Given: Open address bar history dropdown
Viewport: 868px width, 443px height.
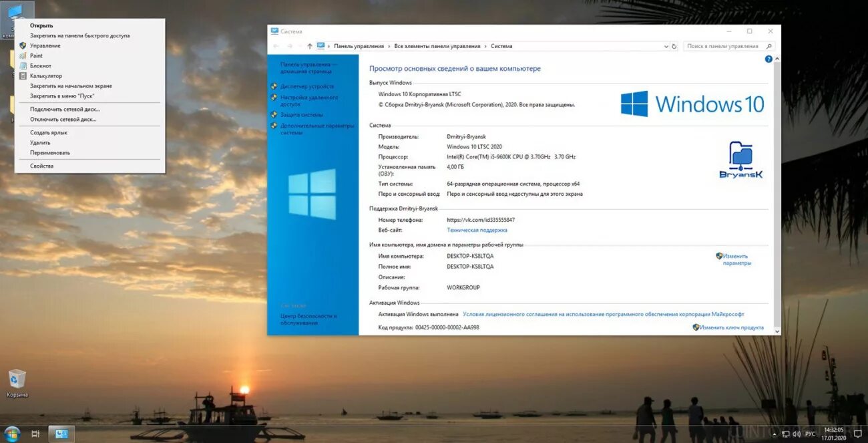Looking at the screenshot, I should [x=666, y=46].
